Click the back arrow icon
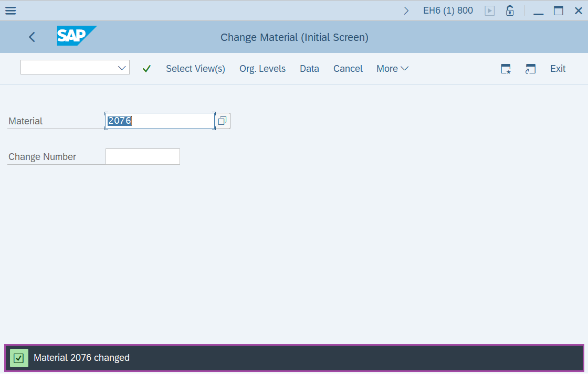 pos(32,37)
